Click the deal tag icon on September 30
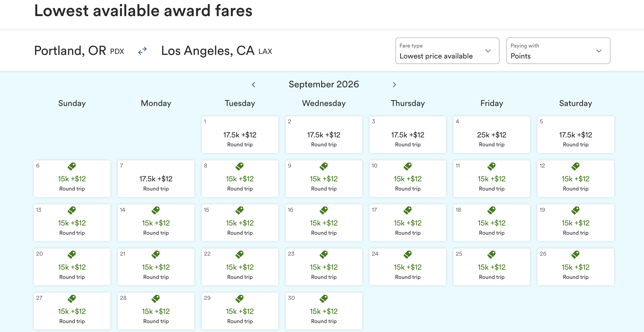The image size is (644, 332). pyautogui.click(x=323, y=299)
